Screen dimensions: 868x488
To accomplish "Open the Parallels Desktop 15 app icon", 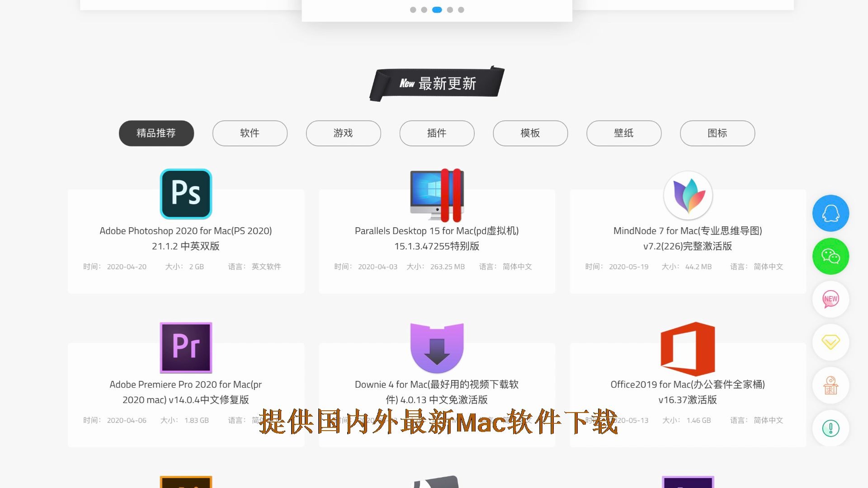I will 437,195.
